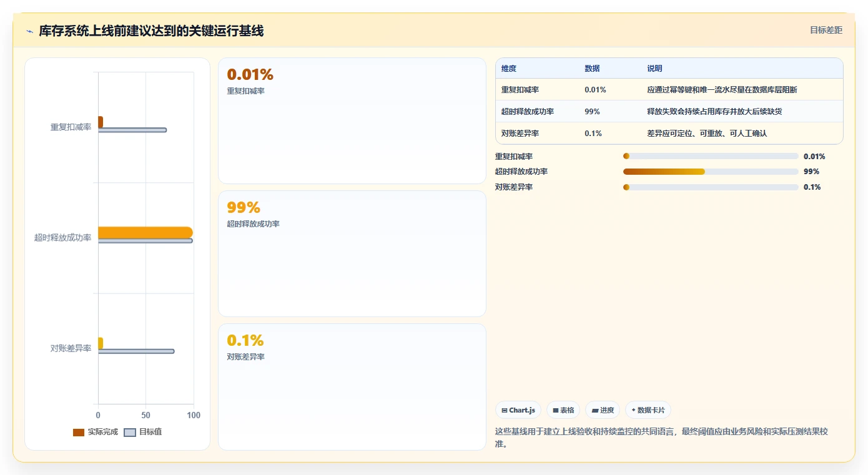Click the orange 超时释放成功率 actual bar
This screenshot has width=868, height=475.
145,232
